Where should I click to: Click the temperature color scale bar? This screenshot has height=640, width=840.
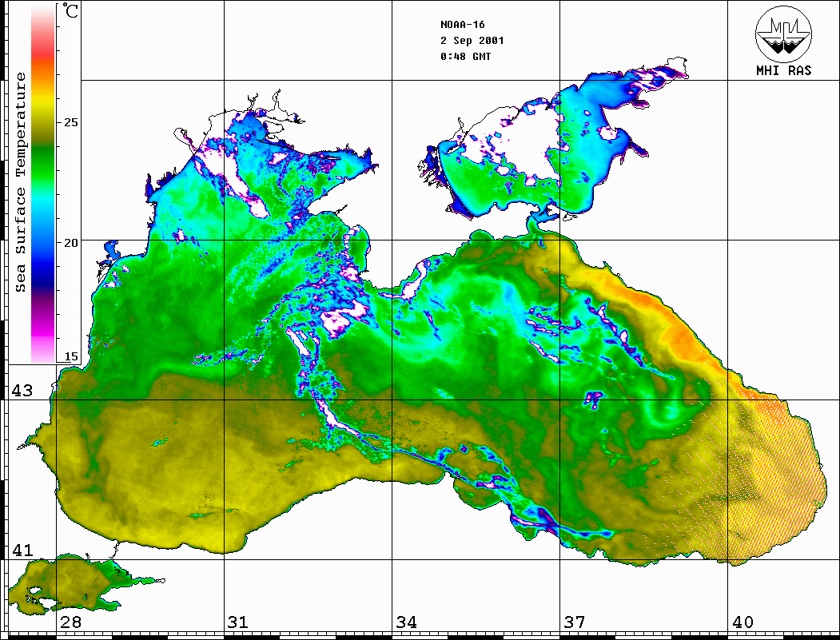pos(43,184)
